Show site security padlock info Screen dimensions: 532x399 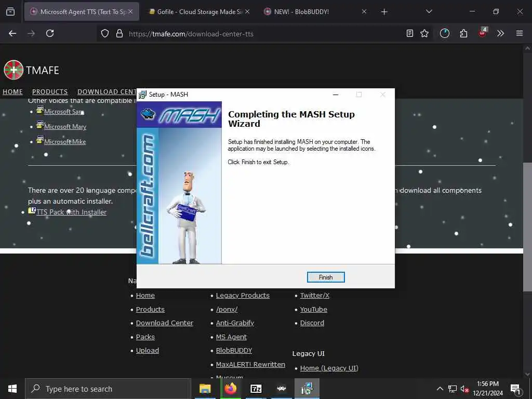pyautogui.click(x=119, y=33)
